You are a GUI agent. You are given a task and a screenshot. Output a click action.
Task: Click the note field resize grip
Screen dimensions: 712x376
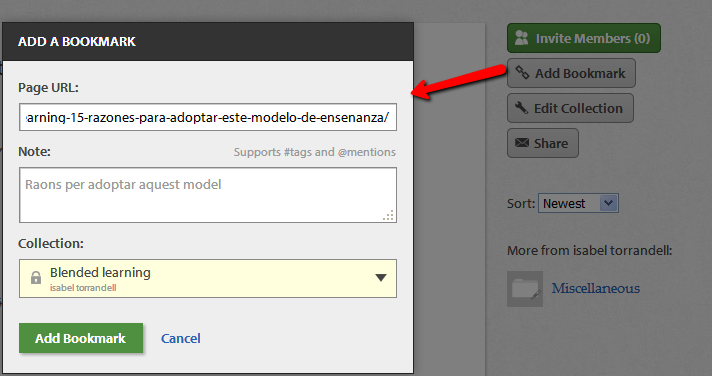(x=389, y=216)
